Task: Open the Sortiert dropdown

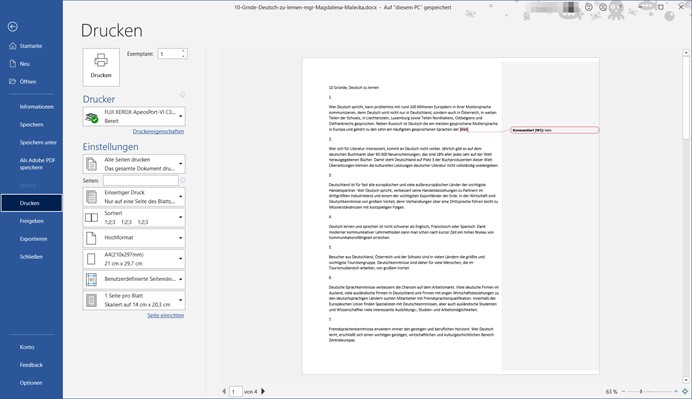Action: [x=181, y=218]
